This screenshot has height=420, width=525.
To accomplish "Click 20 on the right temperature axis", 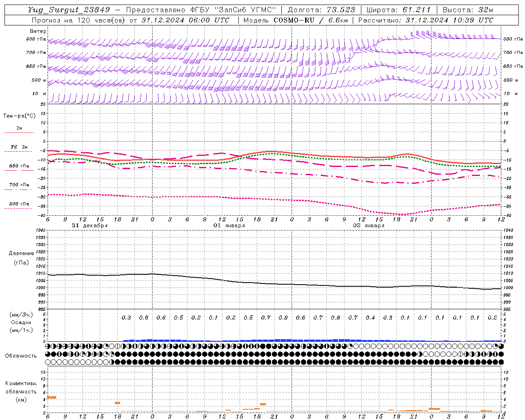I will [x=506, y=104].
